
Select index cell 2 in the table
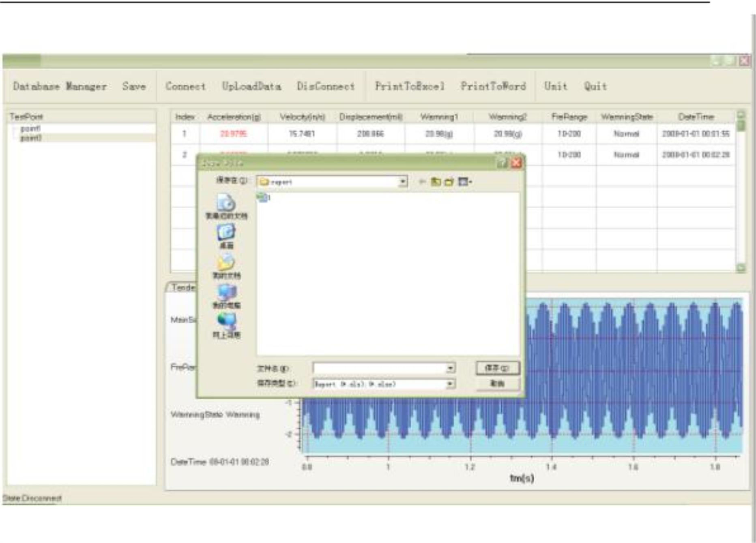click(x=185, y=155)
